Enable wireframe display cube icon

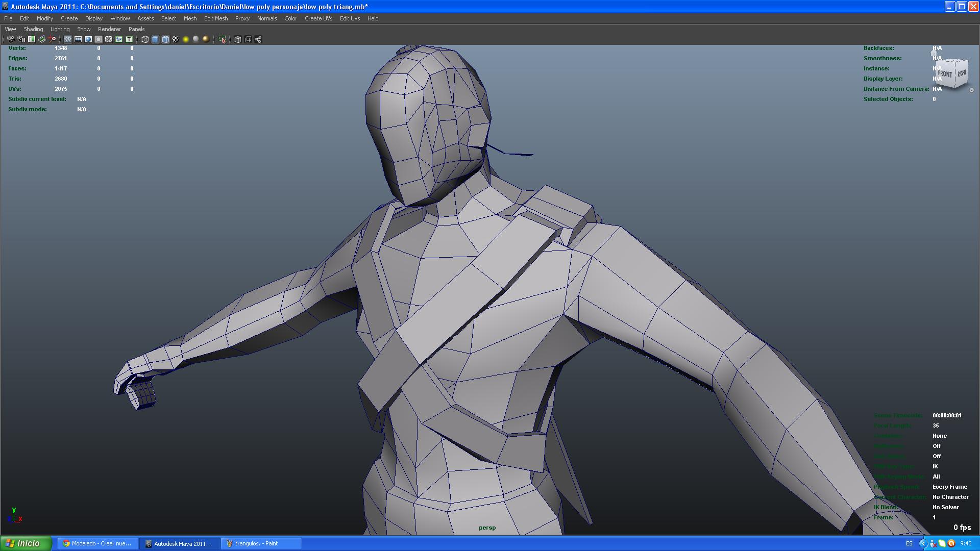click(x=145, y=39)
